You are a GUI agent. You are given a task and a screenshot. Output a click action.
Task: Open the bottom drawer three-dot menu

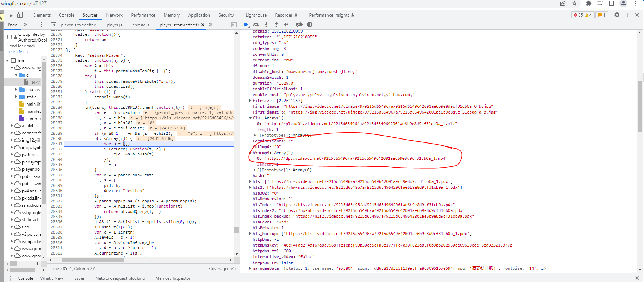tap(10, 278)
